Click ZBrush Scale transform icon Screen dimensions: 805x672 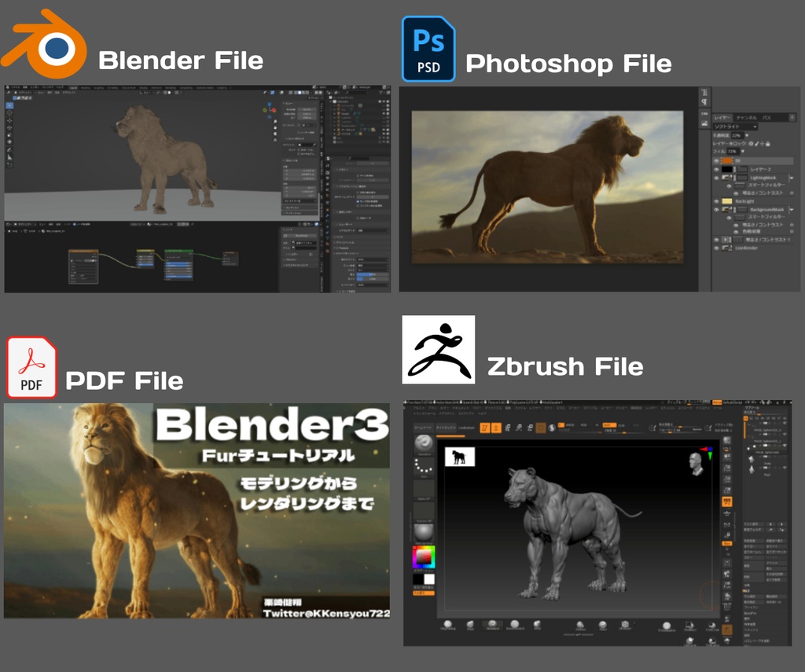click(519, 428)
